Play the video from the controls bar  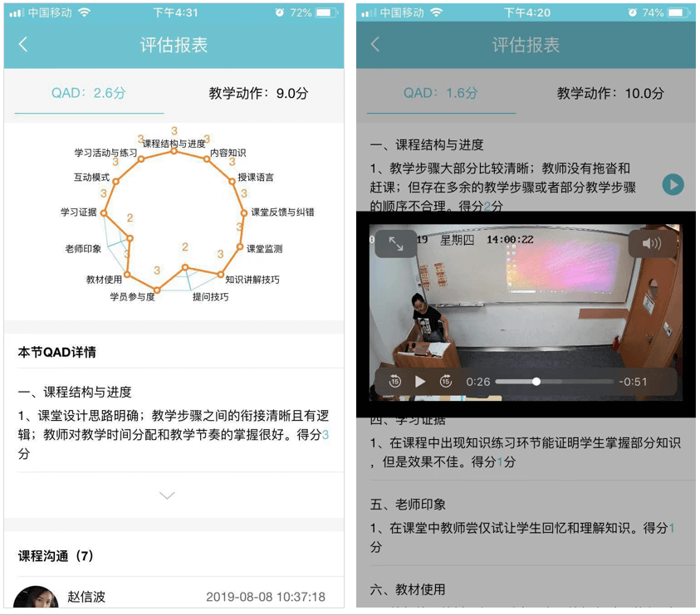pos(420,381)
